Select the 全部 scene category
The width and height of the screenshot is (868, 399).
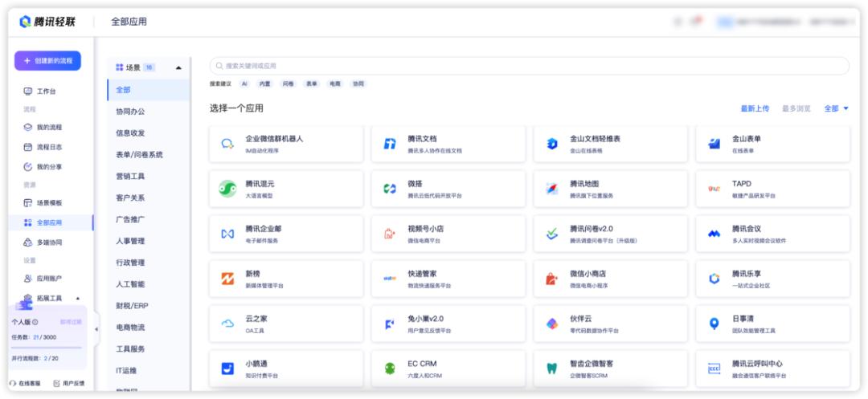click(149, 90)
